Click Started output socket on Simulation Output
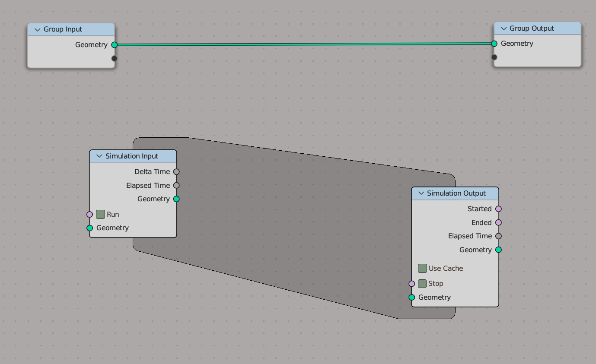Screen dimensions: 596x364 pyautogui.click(x=498, y=209)
